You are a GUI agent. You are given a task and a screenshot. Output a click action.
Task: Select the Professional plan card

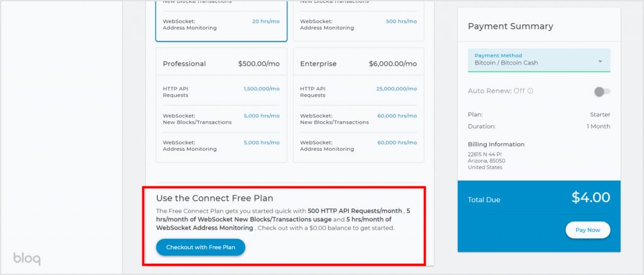[221, 105]
